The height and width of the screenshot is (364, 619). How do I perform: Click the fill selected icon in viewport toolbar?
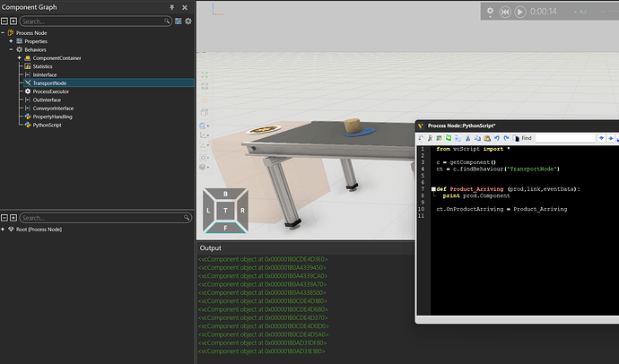click(x=205, y=86)
